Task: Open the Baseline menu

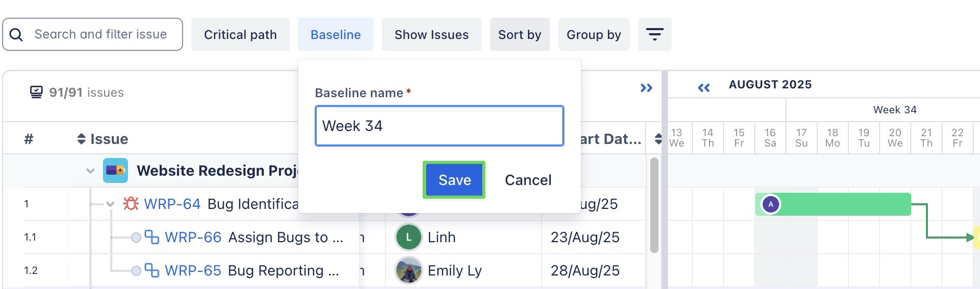Action: coord(336,34)
